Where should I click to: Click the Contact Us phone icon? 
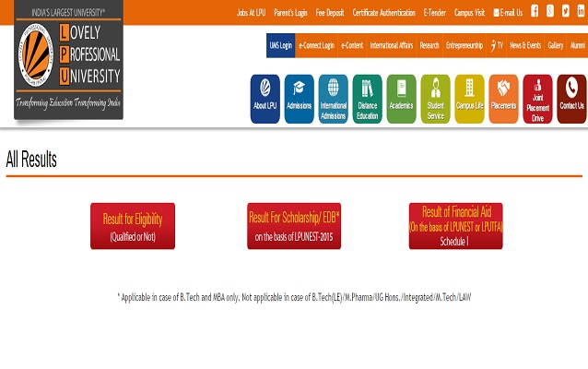tap(571, 99)
